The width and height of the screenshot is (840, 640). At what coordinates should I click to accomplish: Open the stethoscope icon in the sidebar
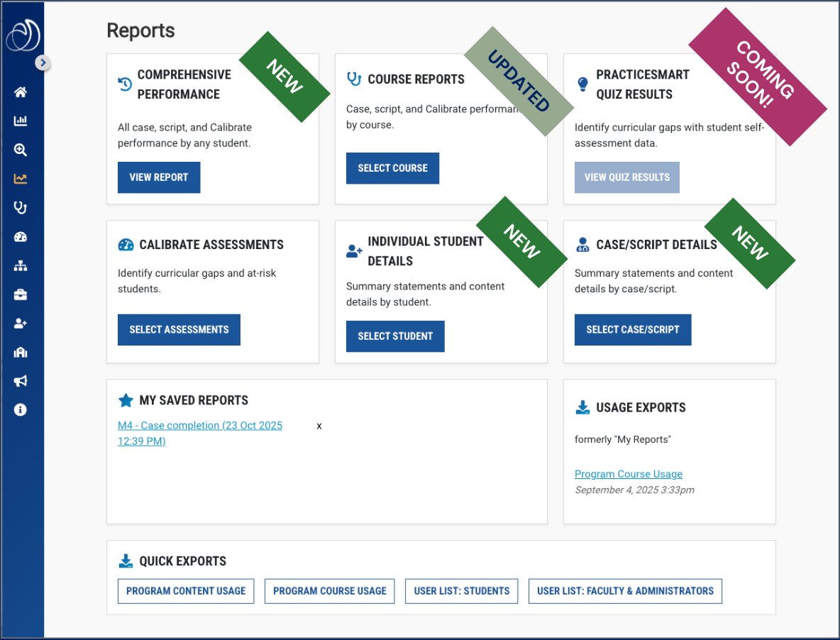click(x=21, y=208)
